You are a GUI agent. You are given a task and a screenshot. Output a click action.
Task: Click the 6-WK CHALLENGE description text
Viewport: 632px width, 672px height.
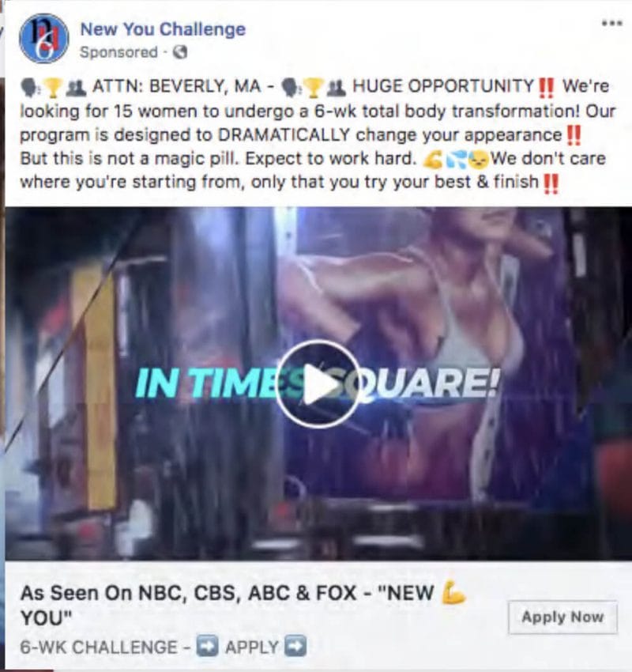[99, 647]
